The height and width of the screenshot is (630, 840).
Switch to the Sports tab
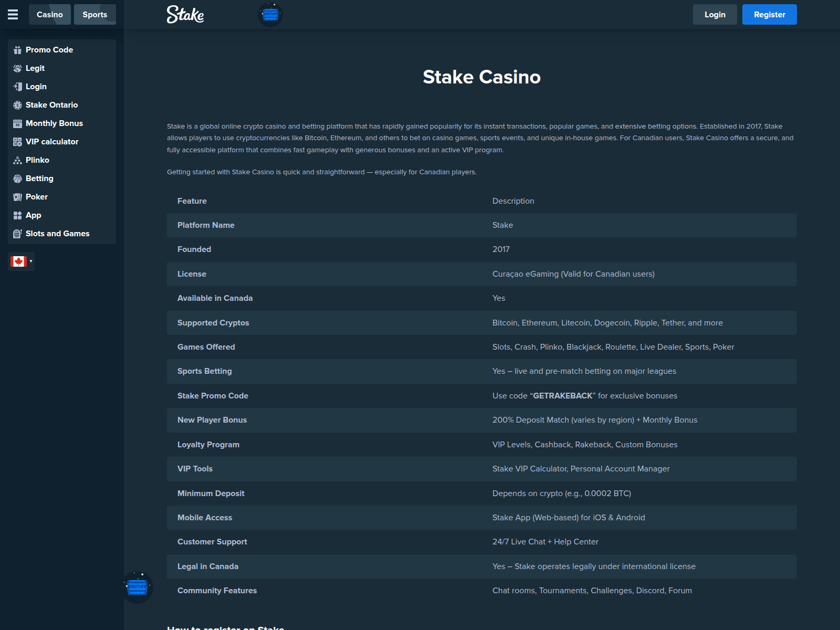[94, 14]
